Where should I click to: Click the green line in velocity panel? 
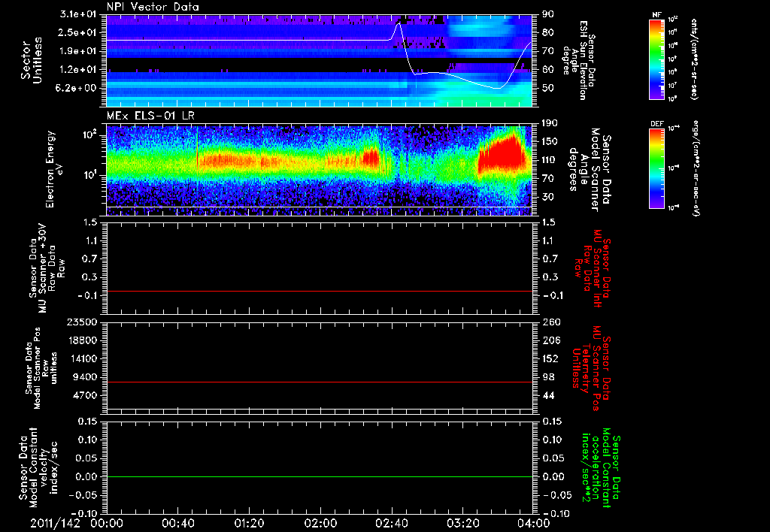[320, 476]
